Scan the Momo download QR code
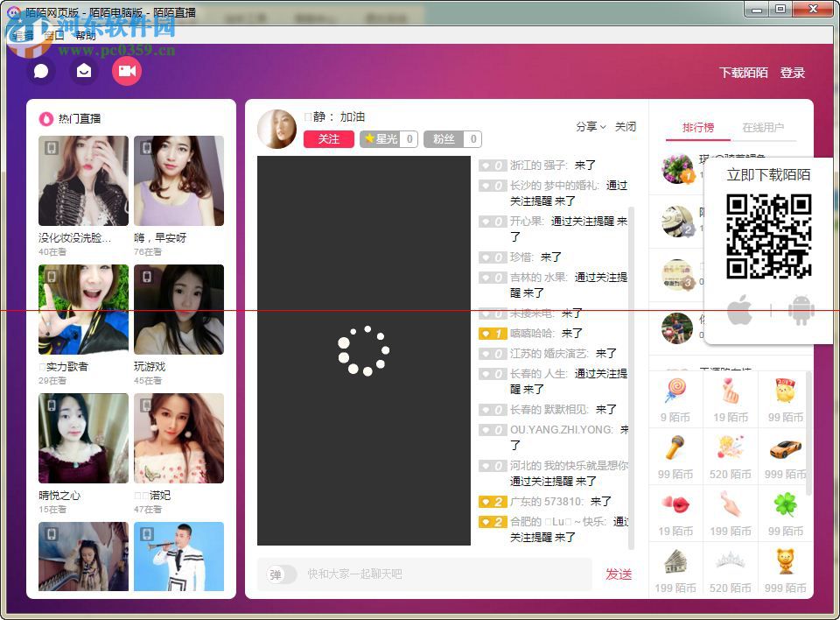Viewport: 840px width, 620px height. point(769,236)
